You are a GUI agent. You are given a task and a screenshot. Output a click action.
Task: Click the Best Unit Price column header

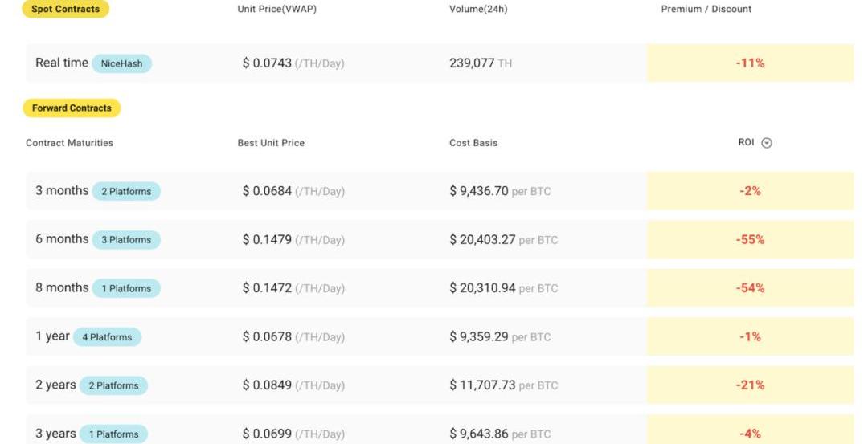coord(271,143)
